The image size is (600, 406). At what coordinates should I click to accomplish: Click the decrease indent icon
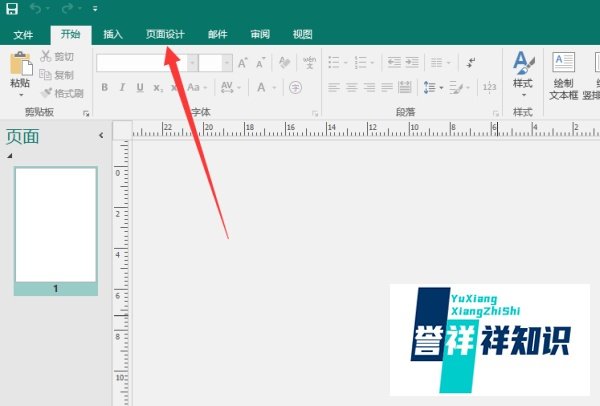pos(394,62)
